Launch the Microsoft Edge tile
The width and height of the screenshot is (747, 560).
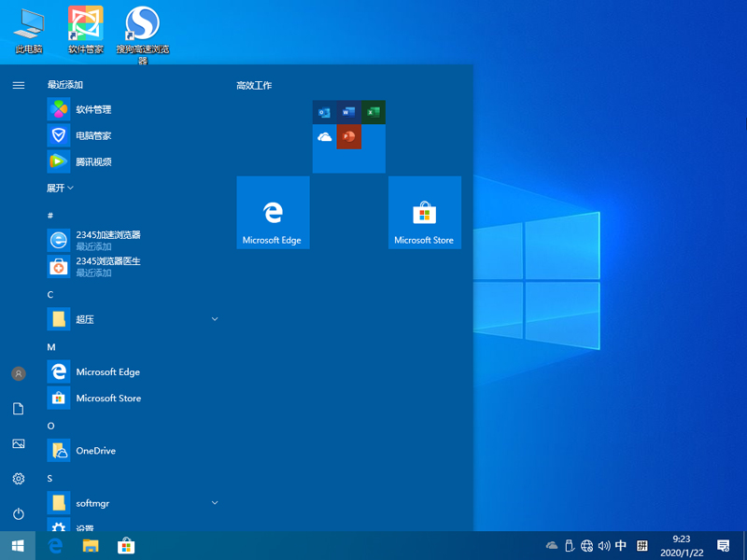273,212
